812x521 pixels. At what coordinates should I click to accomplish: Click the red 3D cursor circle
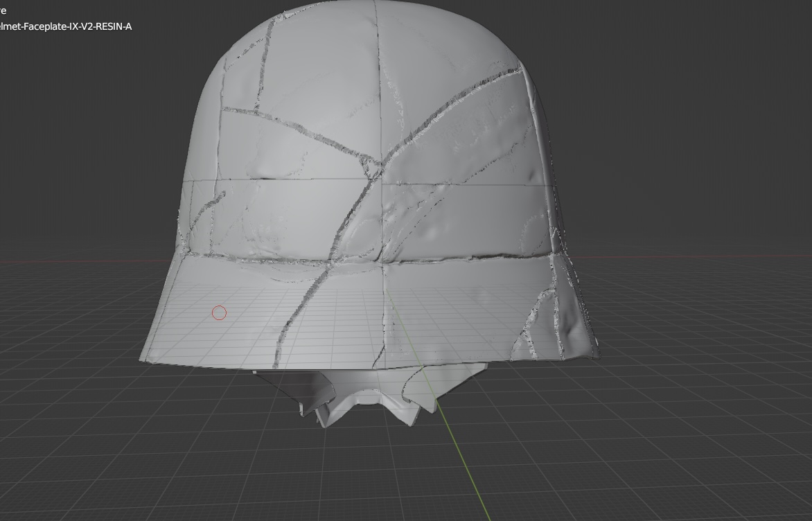(219, 312)
